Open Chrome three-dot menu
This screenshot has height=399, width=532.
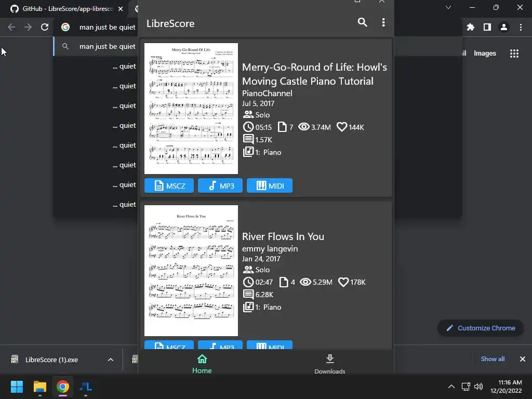pyautogui.click(x=521, y=27)
